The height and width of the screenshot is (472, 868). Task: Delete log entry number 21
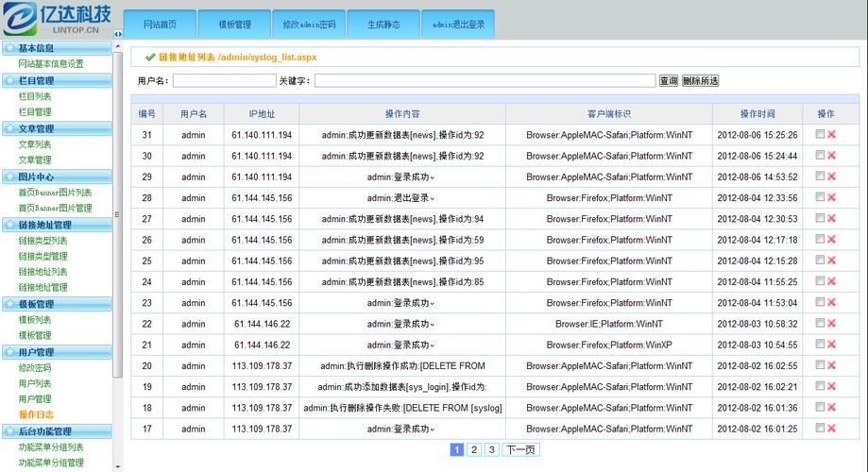click(x=831, y=345)
